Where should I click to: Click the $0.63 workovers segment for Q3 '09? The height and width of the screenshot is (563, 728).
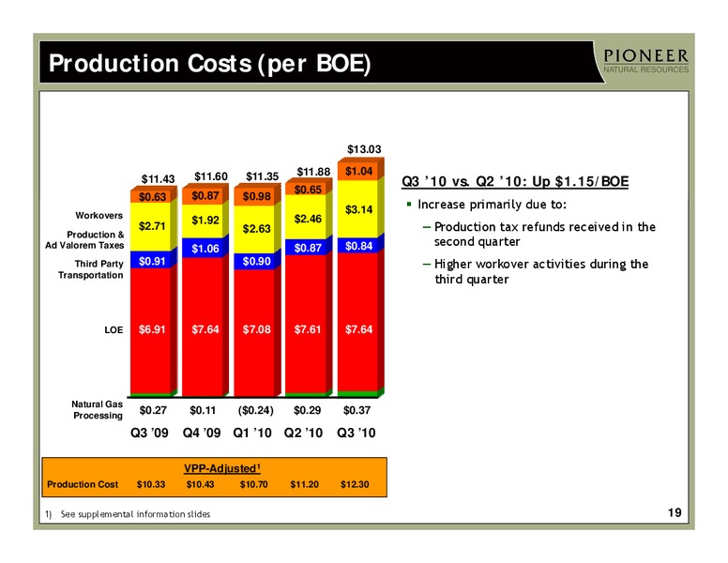[152, 197]
